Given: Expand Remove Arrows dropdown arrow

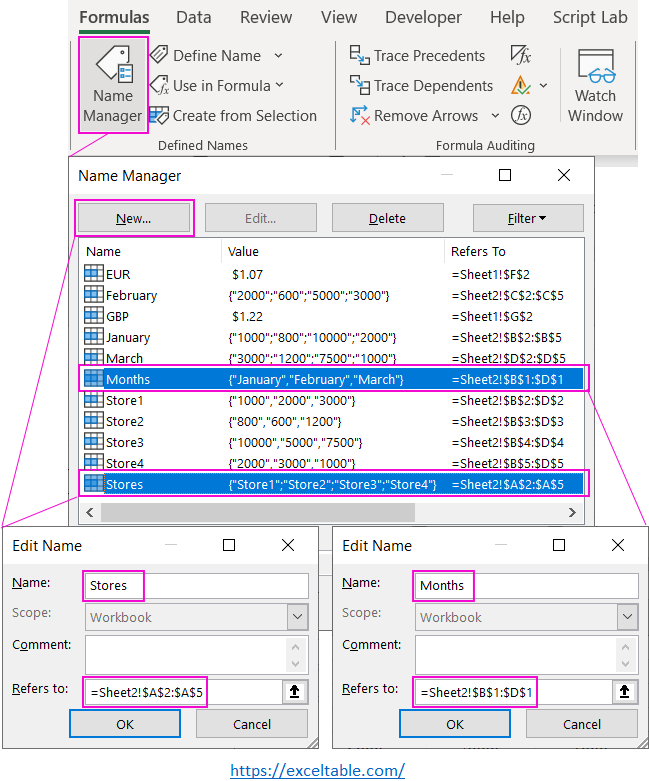Looking at the screenshot, I should 495,116.
